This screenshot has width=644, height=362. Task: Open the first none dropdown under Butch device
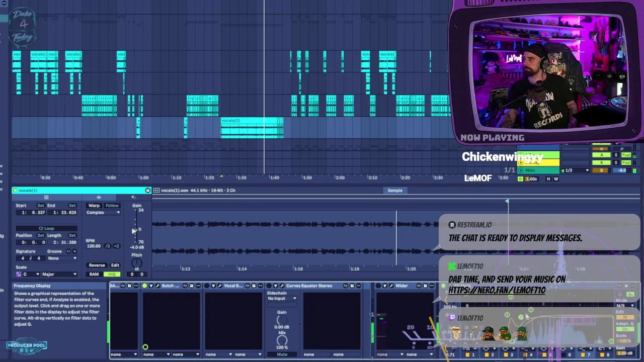tap(156, 354)
